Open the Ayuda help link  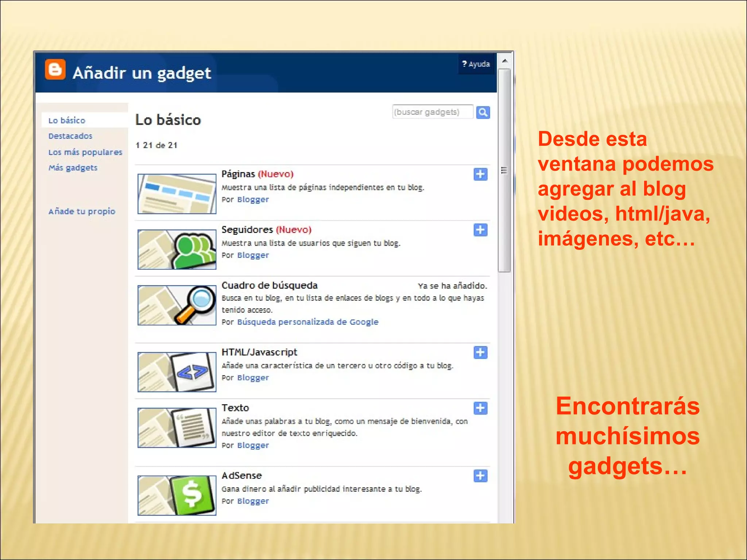[476, 64]
